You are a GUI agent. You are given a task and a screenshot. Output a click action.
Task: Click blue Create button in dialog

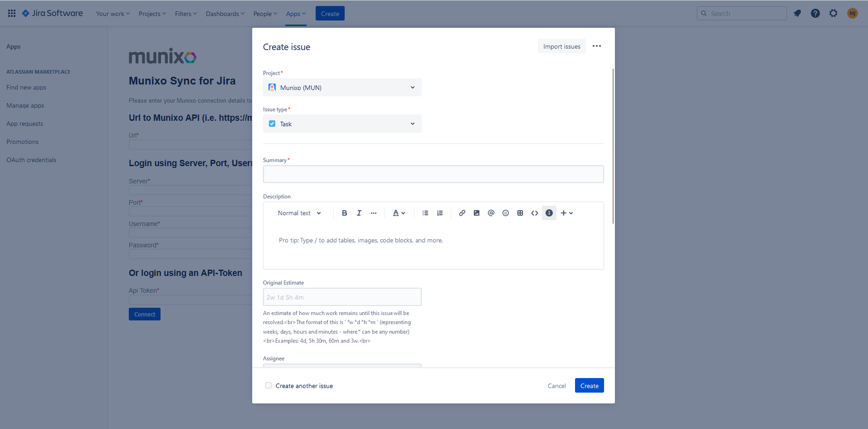[x=589, y=386]
